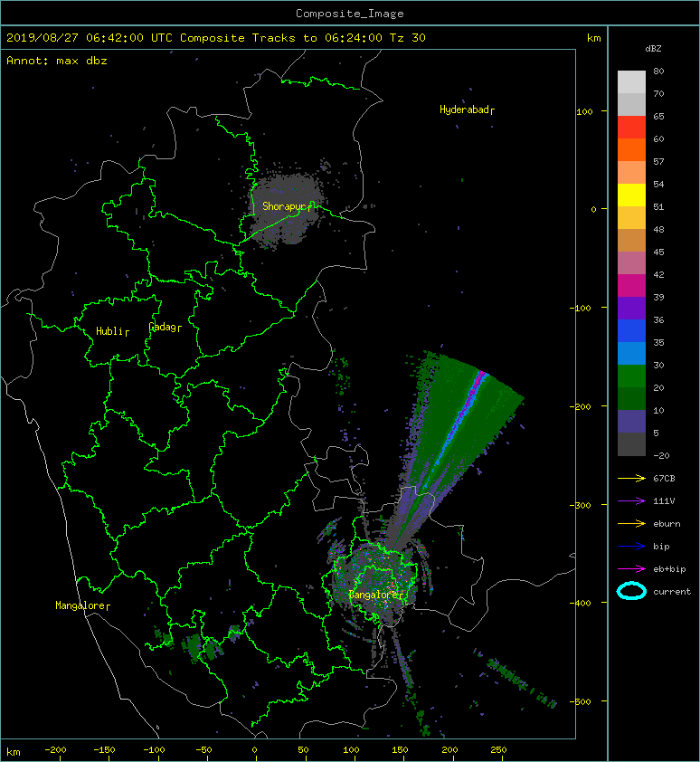Pick the slate purple swatch between 10 and 5
Viewport: 700px width, 762px height.
[631, 422]
